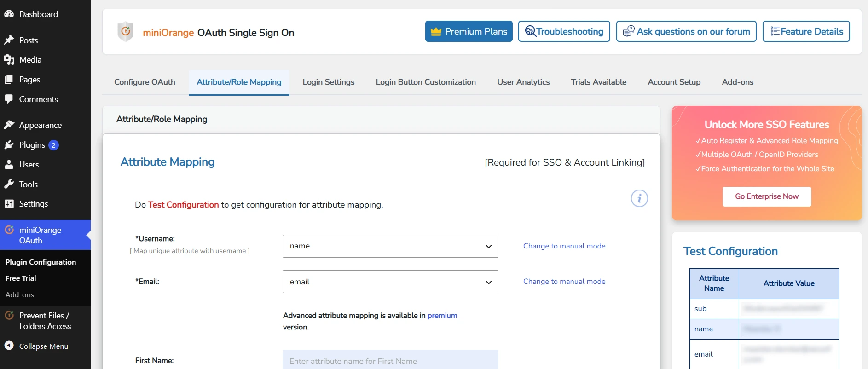Open Login Button Customization tab
The width and height of the screenshot is (868, 369).
coord(426,82)
